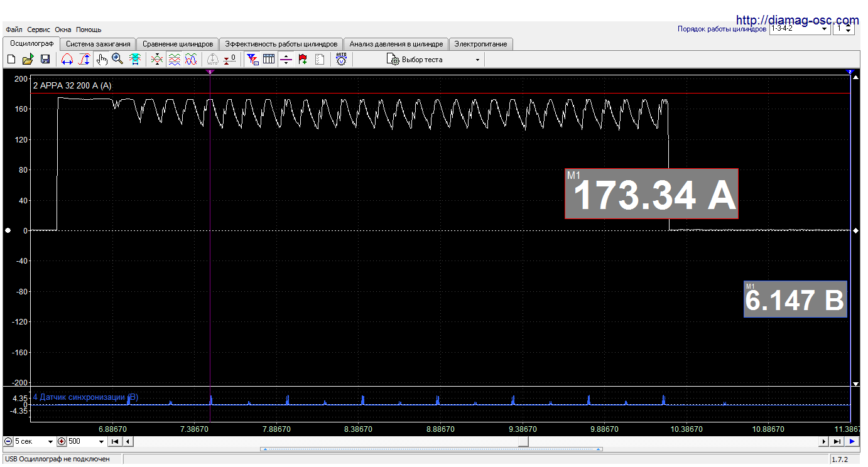
Task: Step forward one frame arrow
Action: [824, 442]
